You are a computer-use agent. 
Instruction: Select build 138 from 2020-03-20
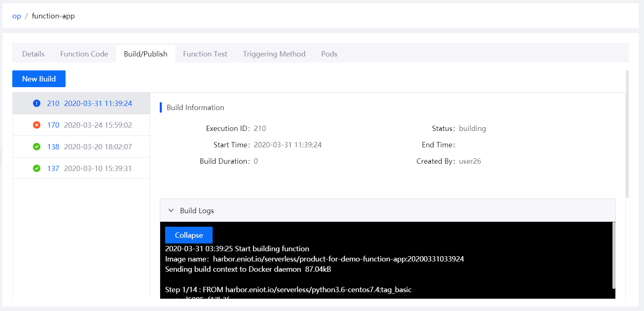coord(89,147)
